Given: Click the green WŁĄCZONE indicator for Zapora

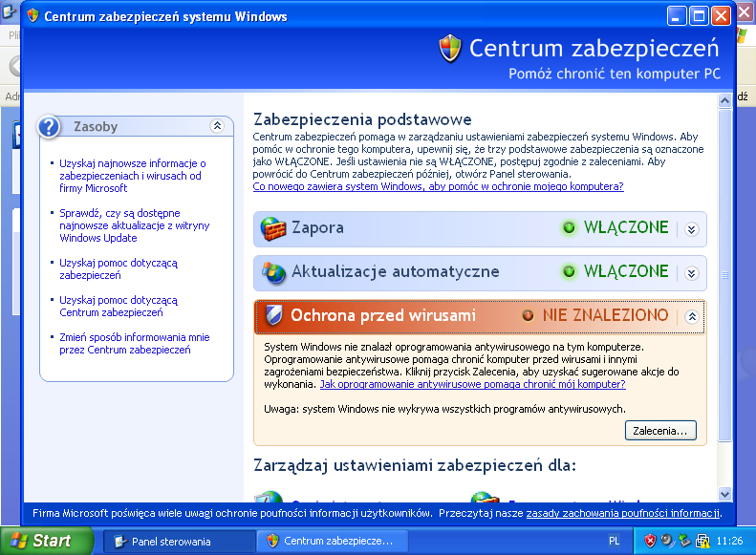Looking at the screenshot, I should (569, 227).
